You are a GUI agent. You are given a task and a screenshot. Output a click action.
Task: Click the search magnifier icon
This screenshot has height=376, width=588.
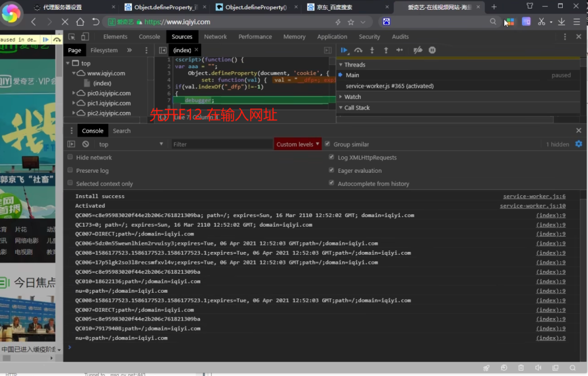point(493,22)
